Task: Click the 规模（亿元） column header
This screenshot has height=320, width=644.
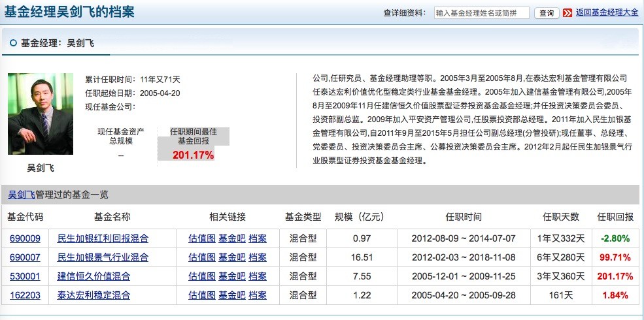Action: click(362, 217)
